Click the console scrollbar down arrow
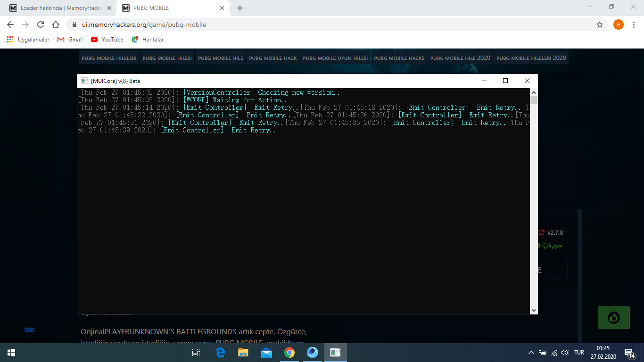644x362 pixels. click(x=534, y=311)
